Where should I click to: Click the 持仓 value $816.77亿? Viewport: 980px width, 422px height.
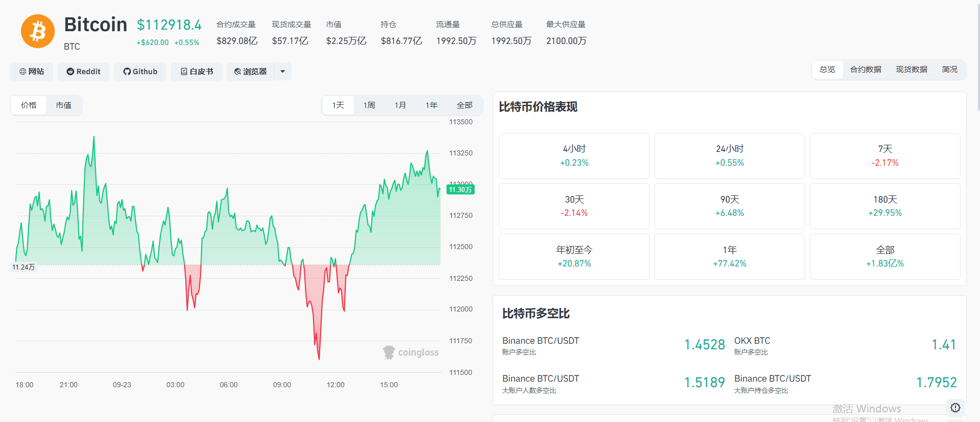coord(402,41)
